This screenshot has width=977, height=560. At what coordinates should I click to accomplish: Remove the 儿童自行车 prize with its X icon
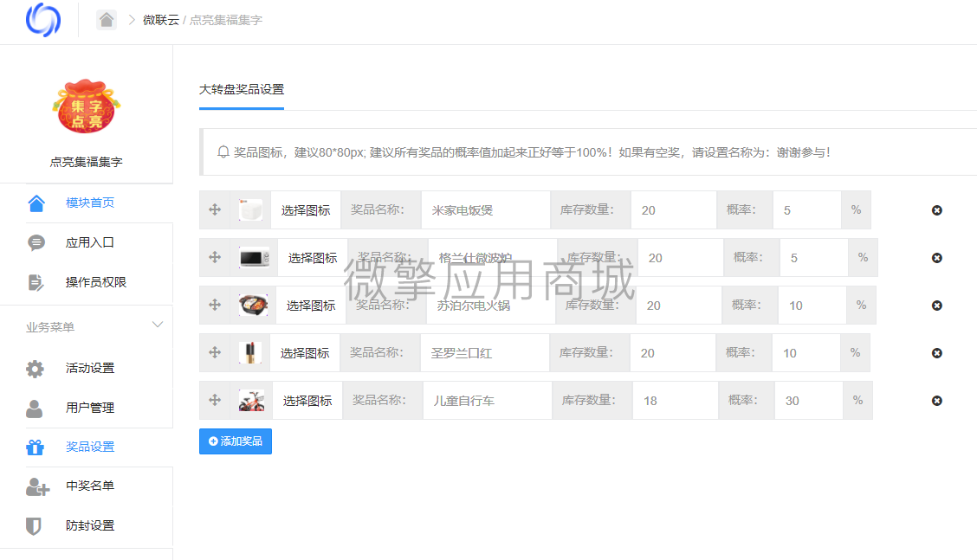(x=936, y=400)
